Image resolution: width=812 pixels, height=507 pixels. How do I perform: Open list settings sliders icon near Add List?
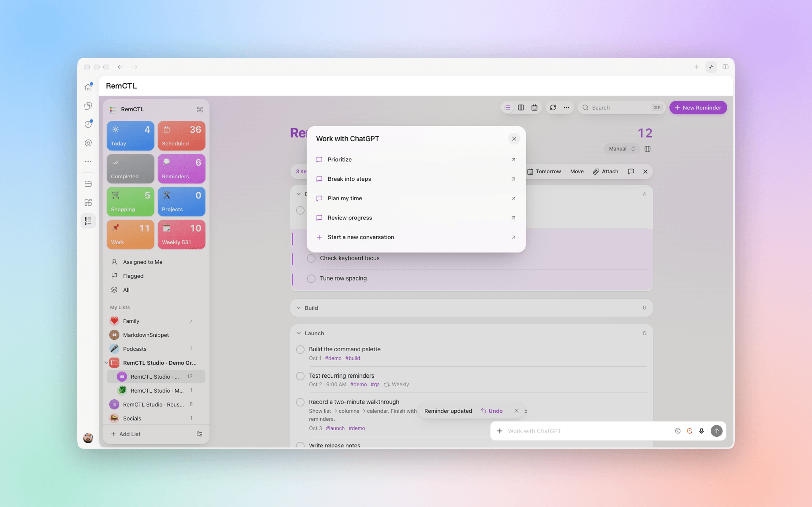click(x=199, y=434)
